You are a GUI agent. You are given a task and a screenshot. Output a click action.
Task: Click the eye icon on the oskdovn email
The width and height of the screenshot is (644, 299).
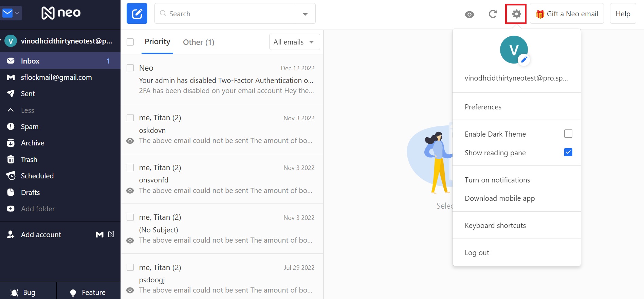click(130, 141)
